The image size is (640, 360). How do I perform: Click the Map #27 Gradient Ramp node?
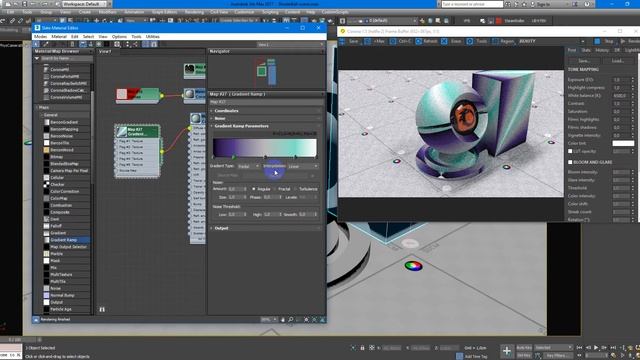click(137, 131)
